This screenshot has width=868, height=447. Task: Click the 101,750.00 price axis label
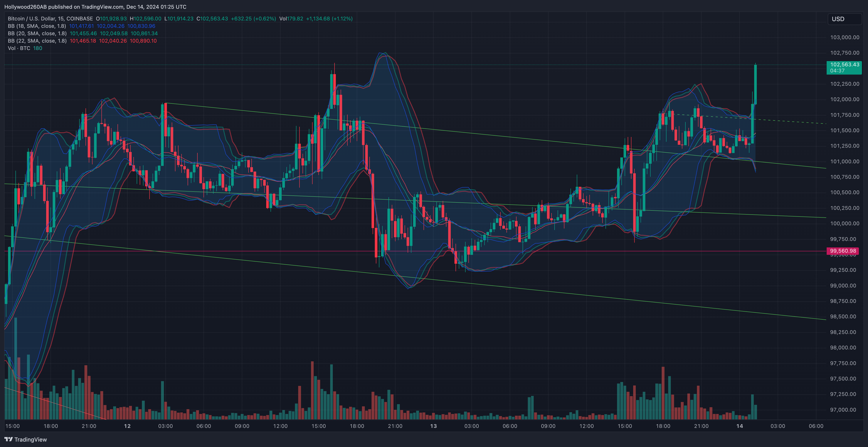tap(844, 115)
